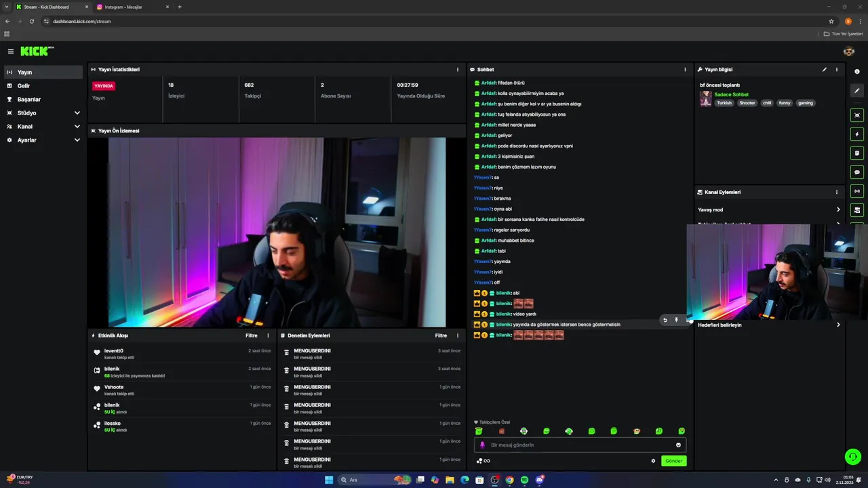The height and width of the screenshot is (488, 868).
Task: Click the Sadece Sohbet category thumbnail
Action: [x=706, y=99]
